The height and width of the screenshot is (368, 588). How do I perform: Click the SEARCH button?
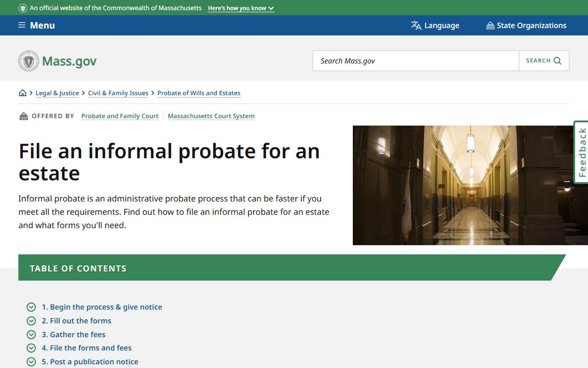point(544,61)
